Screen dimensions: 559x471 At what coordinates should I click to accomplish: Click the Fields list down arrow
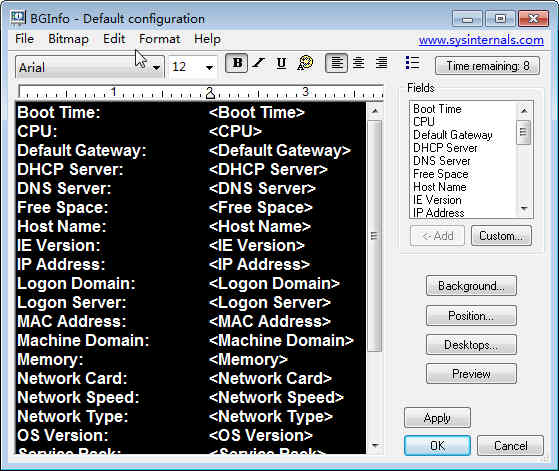[x=524, y=208]
